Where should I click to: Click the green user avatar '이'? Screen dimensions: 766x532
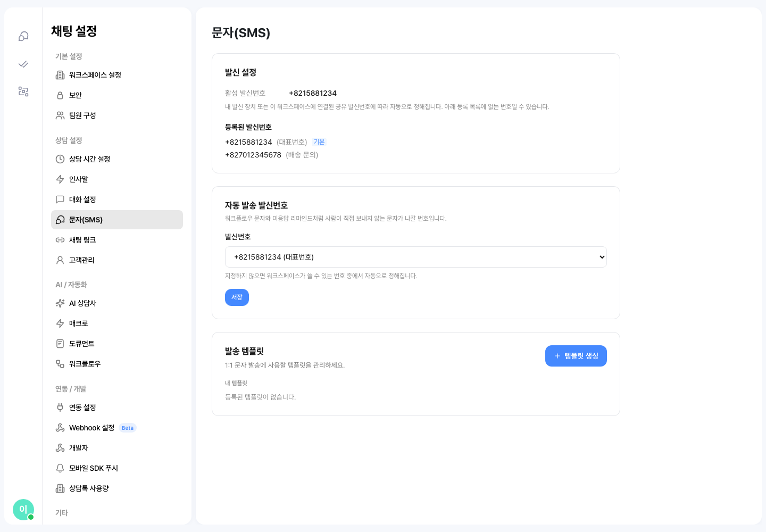[23, 510]
